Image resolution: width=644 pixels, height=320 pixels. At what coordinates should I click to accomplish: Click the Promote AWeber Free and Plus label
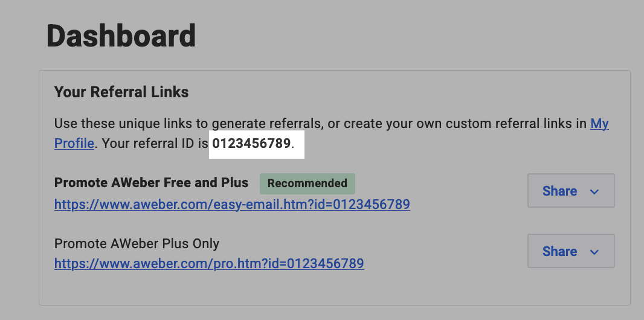(151, 183)
